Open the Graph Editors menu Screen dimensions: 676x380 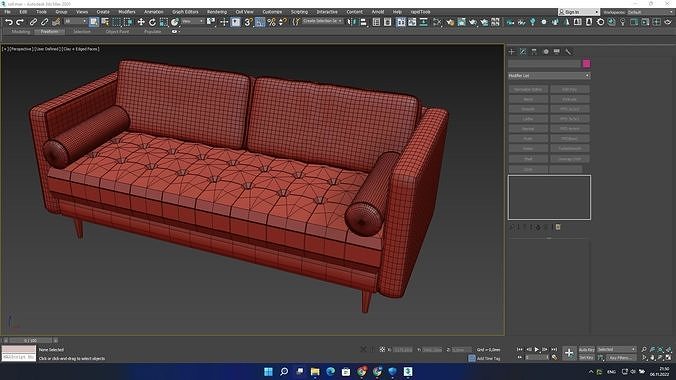click(185, 12)
